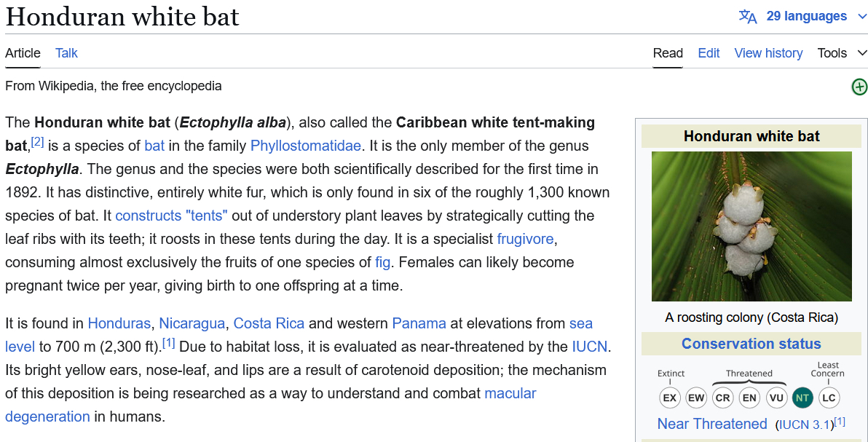
Task: Open reference [1] beside IUCN 3.1
Action: [x=840, y=422]
